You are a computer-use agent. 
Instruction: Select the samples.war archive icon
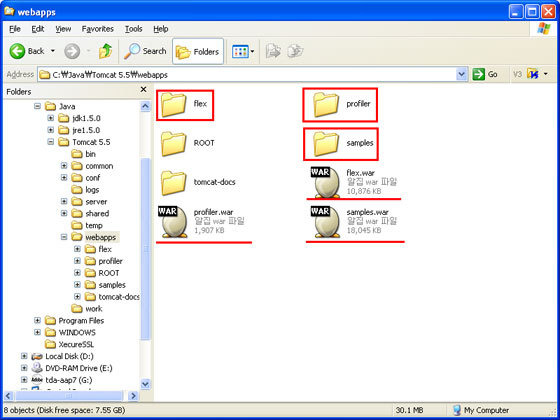(x=325, y=222)
